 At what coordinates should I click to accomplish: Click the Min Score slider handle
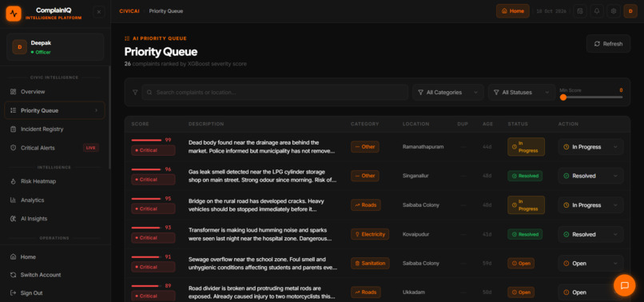(x=563, y=97)
